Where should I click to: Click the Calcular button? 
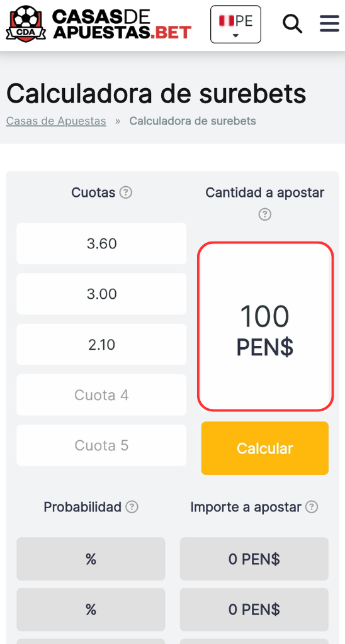265,448
